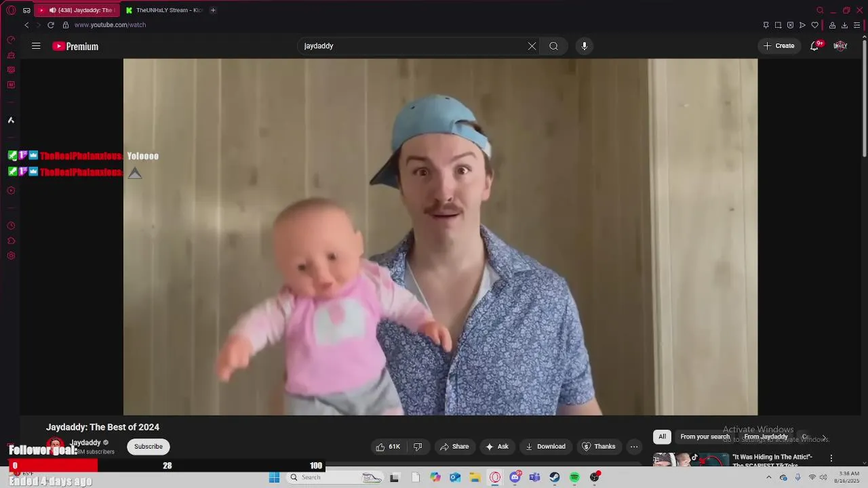The image size is (868, 488).
Task: Pause the video by clicking player
Action: [440, 237]
